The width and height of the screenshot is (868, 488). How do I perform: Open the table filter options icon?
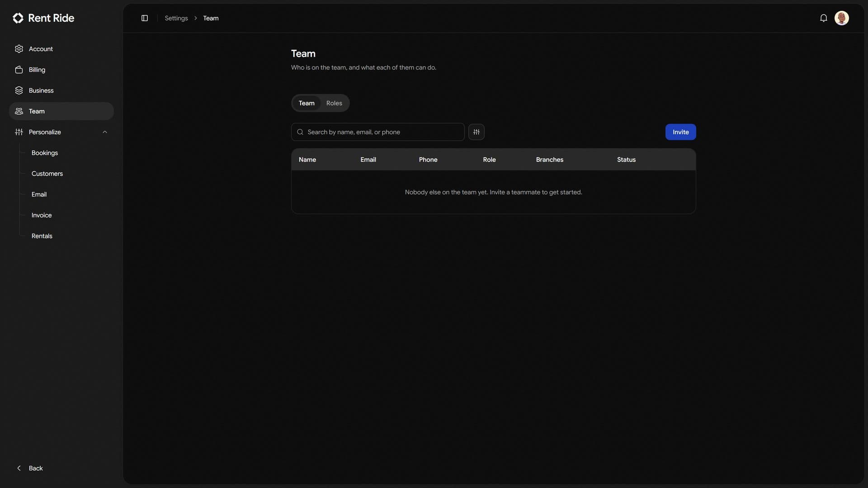(476, 132)
